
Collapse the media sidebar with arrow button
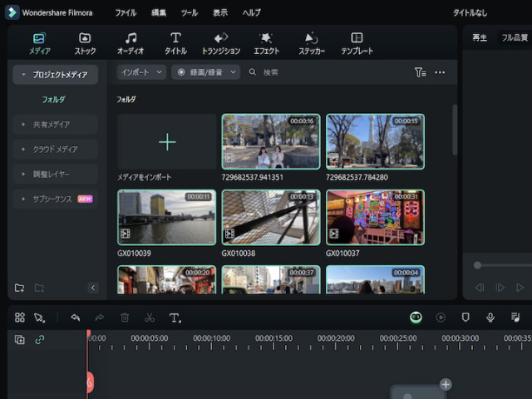tap(92, 288)
